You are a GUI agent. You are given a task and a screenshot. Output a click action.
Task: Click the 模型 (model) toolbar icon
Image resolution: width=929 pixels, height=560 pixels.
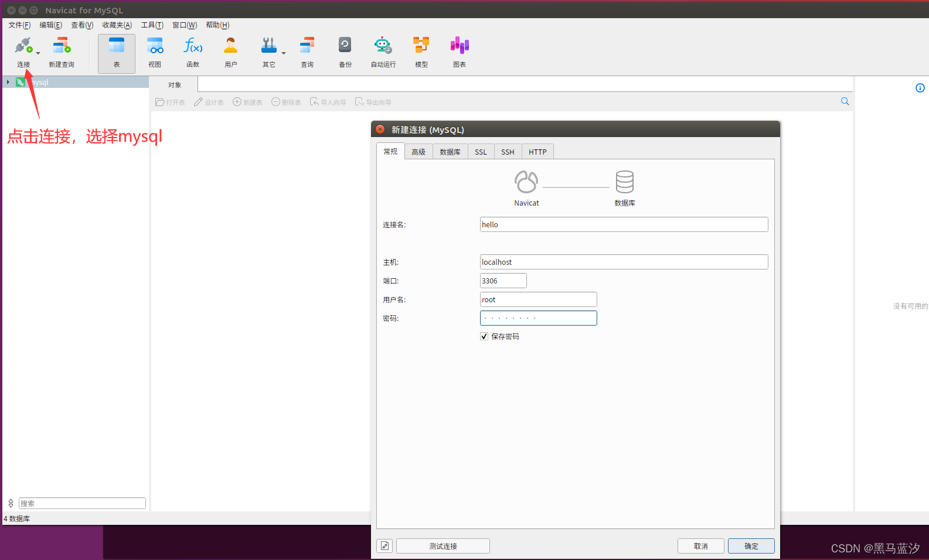[421, 46]
